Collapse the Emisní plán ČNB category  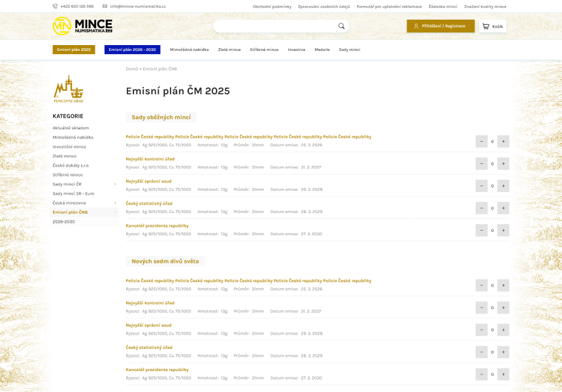click(x=115, y=212)
